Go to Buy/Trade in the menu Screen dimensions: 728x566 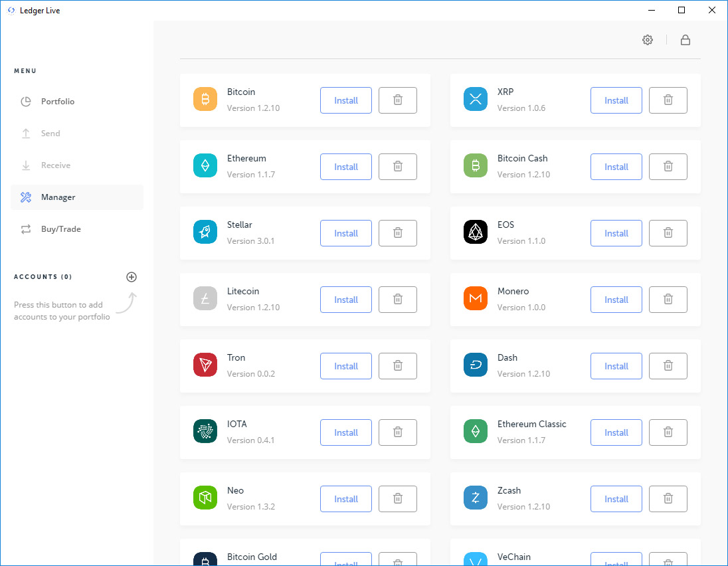coord(77,229)
